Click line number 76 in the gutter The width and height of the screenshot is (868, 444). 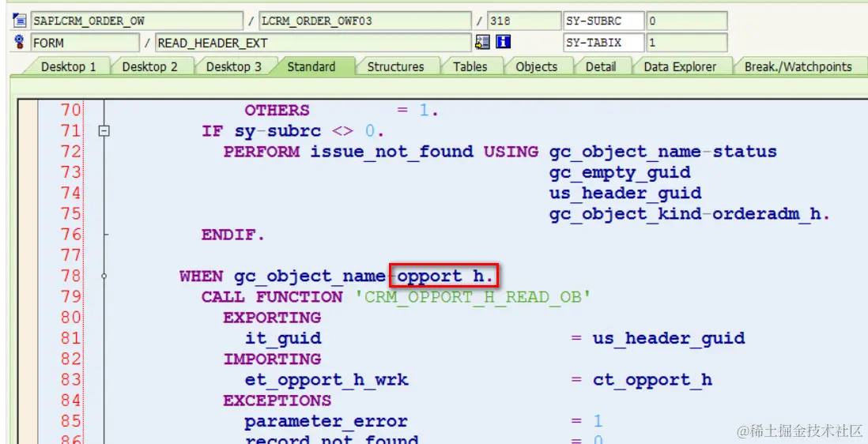pos(70,235)
